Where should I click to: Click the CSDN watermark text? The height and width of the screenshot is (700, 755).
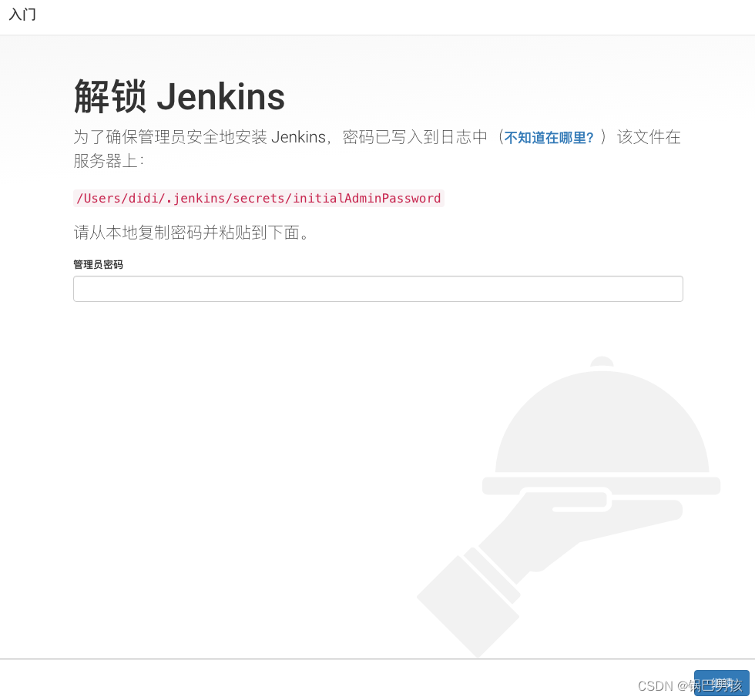tap(680, 685)
